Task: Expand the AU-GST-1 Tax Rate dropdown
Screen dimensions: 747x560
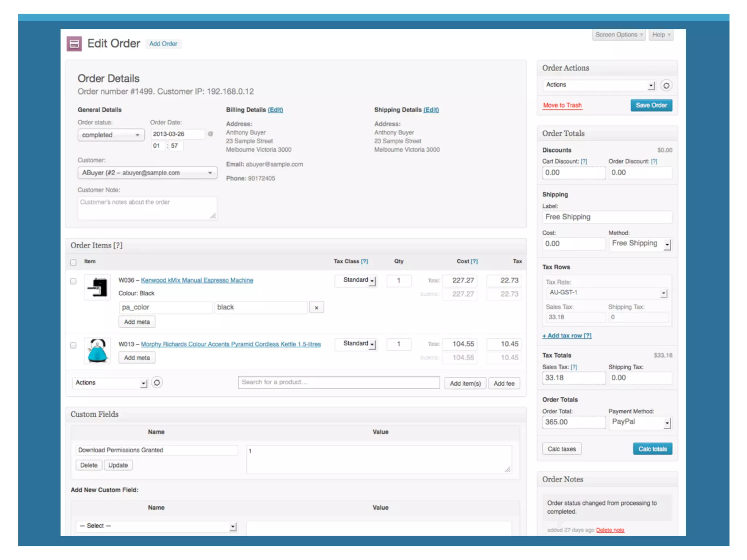Action: point(607,293)
